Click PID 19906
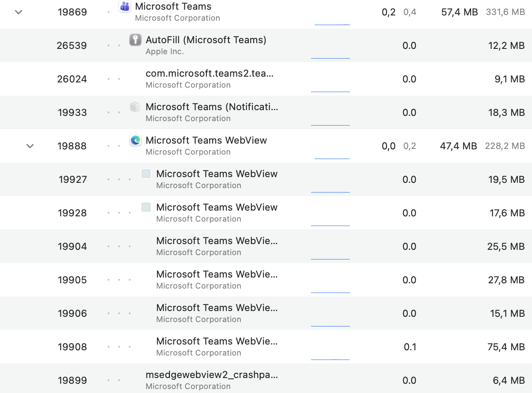 (x=72, y=313)
